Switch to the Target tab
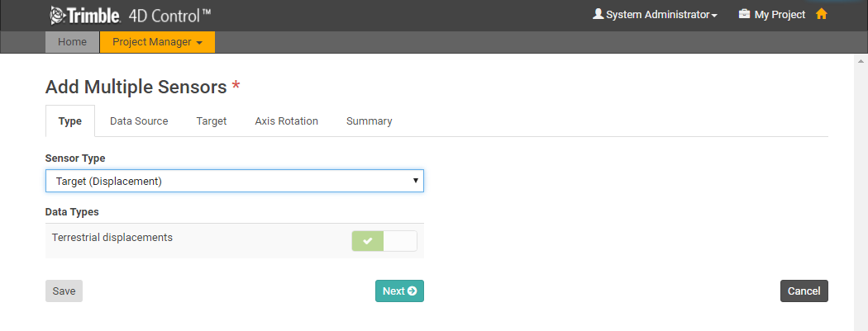This screenshot has height=331, width=868. [x=212, y=121]
